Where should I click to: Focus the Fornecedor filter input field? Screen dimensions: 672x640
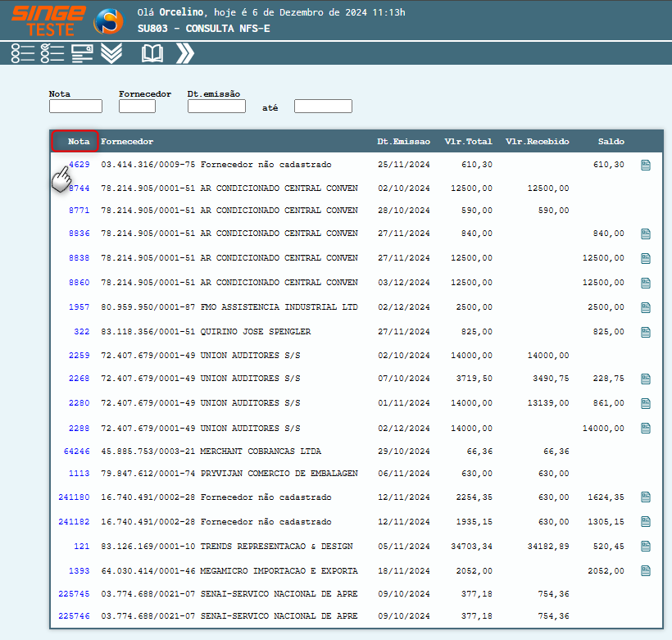(137, 107)
